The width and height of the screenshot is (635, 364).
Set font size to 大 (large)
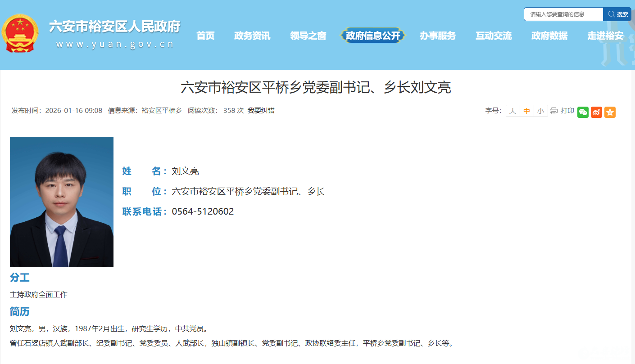click(x=513, y=111)
